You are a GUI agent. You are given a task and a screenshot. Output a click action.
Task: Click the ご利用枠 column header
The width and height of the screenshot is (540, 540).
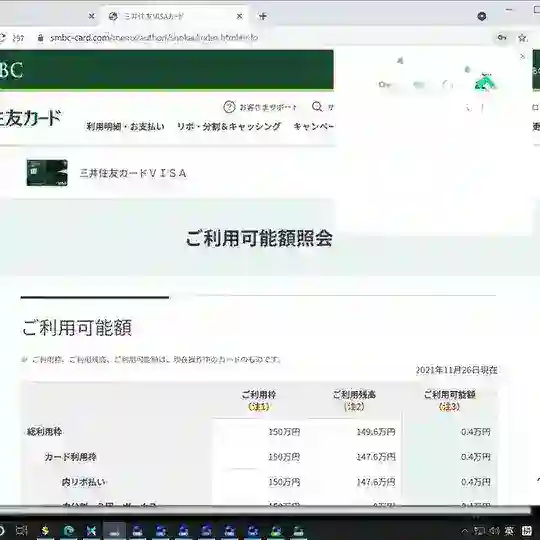[259, 395]
